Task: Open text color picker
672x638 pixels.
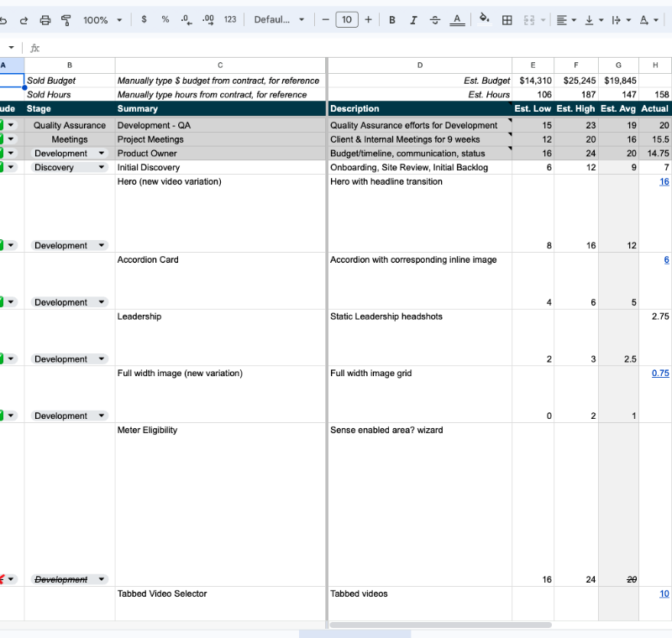Action: [457, 20]
